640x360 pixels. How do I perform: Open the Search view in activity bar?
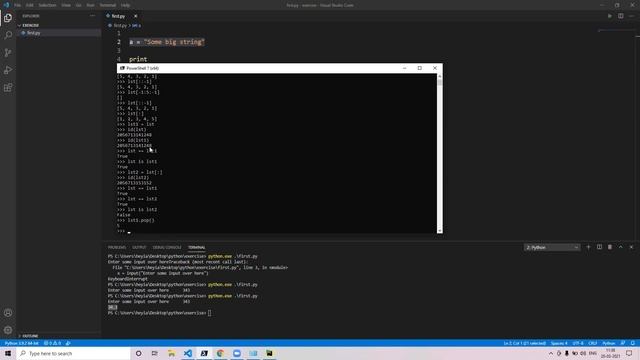click(x=8, y=35)
